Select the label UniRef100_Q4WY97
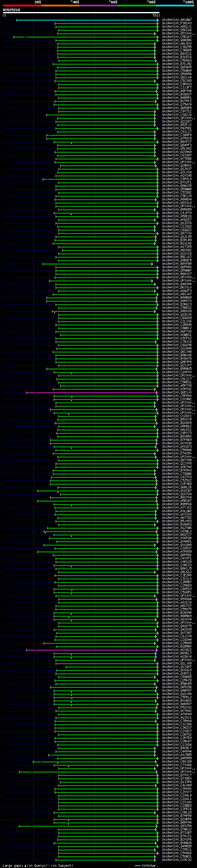The width and height of the screenshot is (197, 868). coord(177,691)
